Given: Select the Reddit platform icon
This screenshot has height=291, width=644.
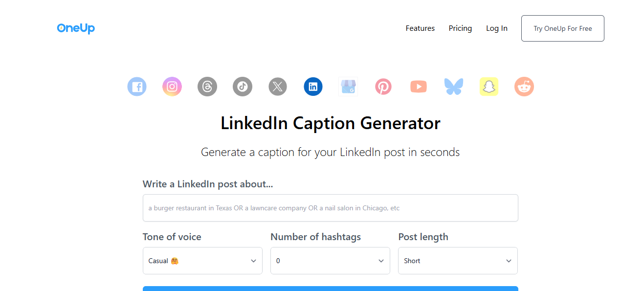Looking at the screenshot, I should tap(524, 87).
